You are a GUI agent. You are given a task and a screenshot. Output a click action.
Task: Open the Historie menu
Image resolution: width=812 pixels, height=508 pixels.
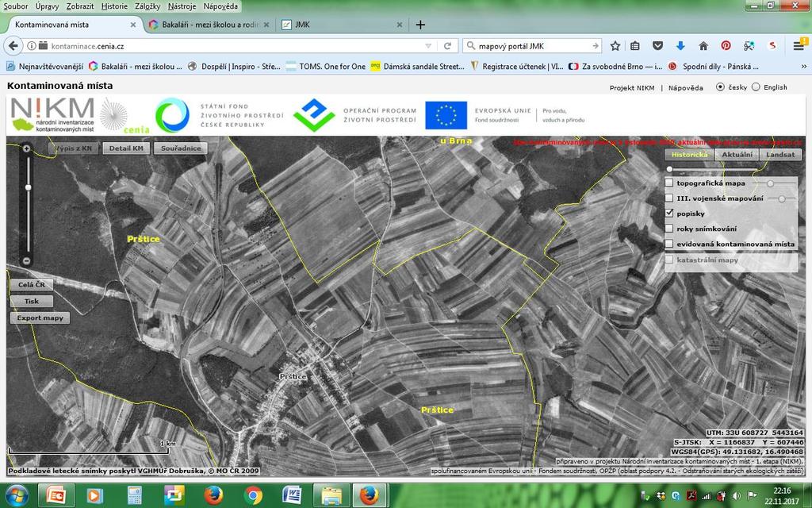(114, 6)
